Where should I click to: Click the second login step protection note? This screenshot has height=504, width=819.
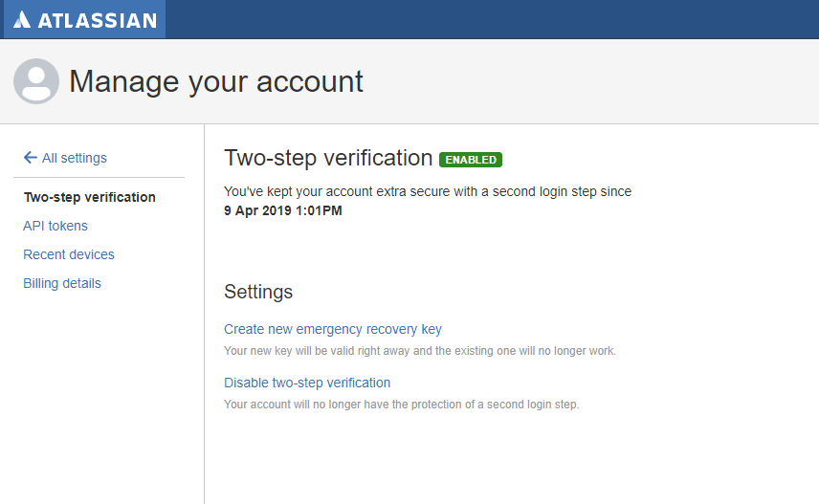click(x=402, y=405)
